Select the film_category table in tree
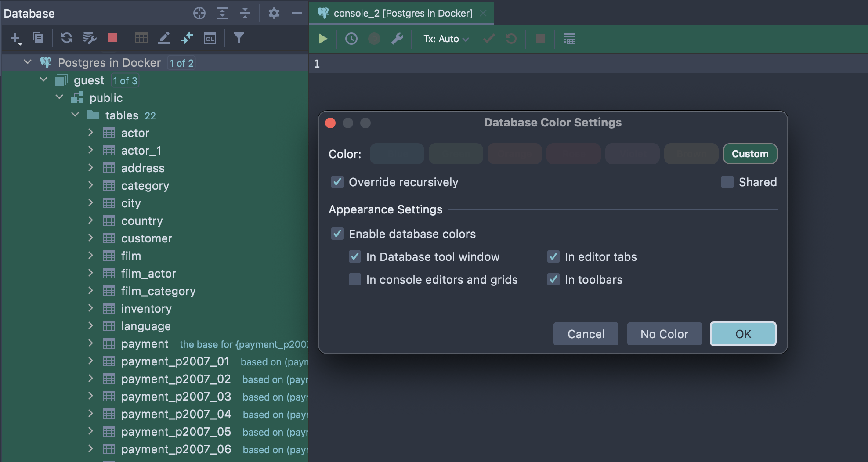This screenshot has width=868, height=462. (x=158, y=291)
